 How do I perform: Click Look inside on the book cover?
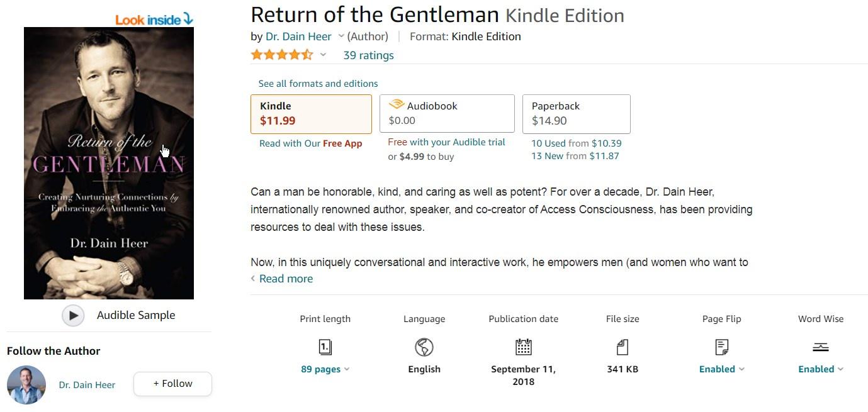154,20
